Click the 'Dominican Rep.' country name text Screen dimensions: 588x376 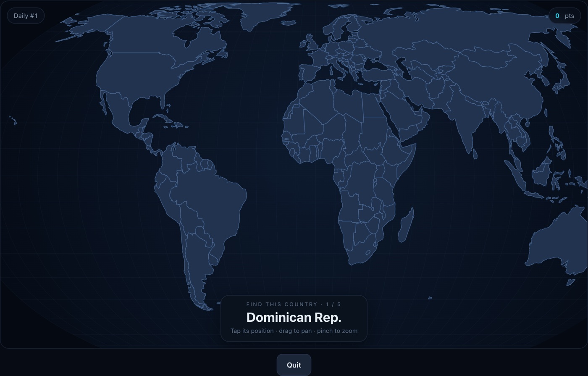click(x=294, y=317)
